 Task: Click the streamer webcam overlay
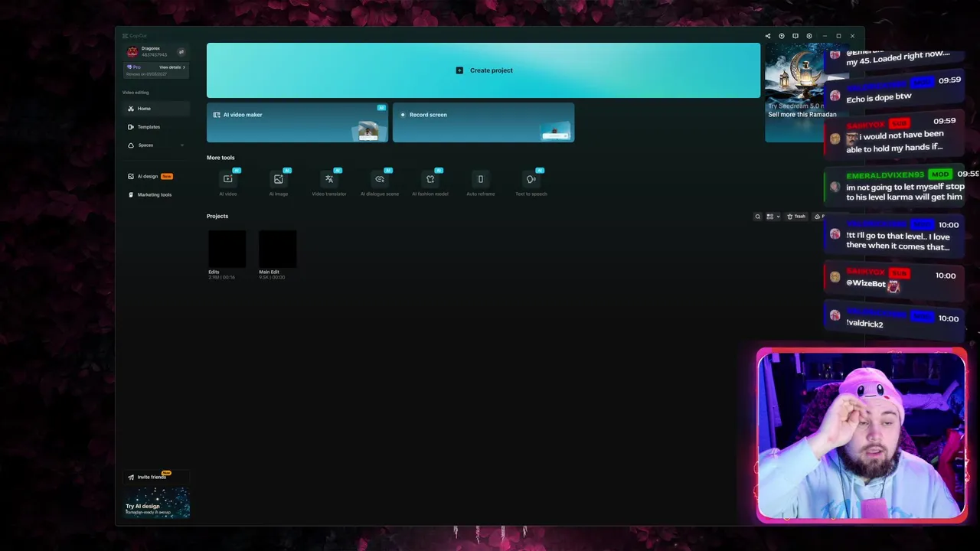click(x=861, y=436)
